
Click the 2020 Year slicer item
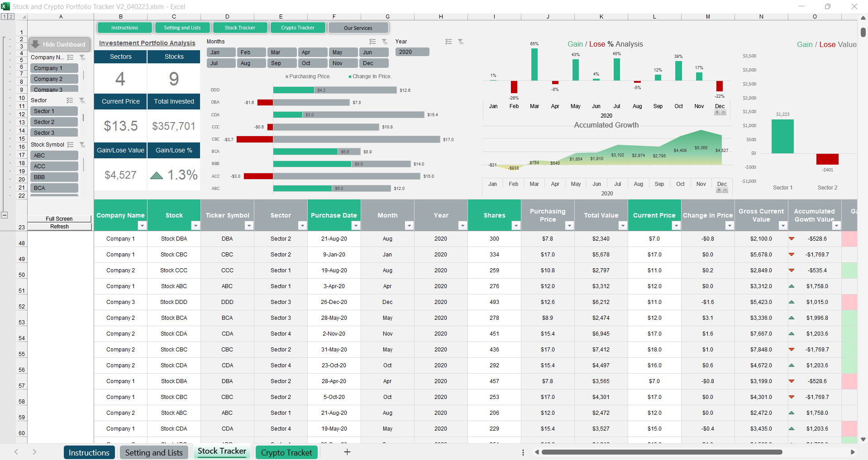point(412,52)
